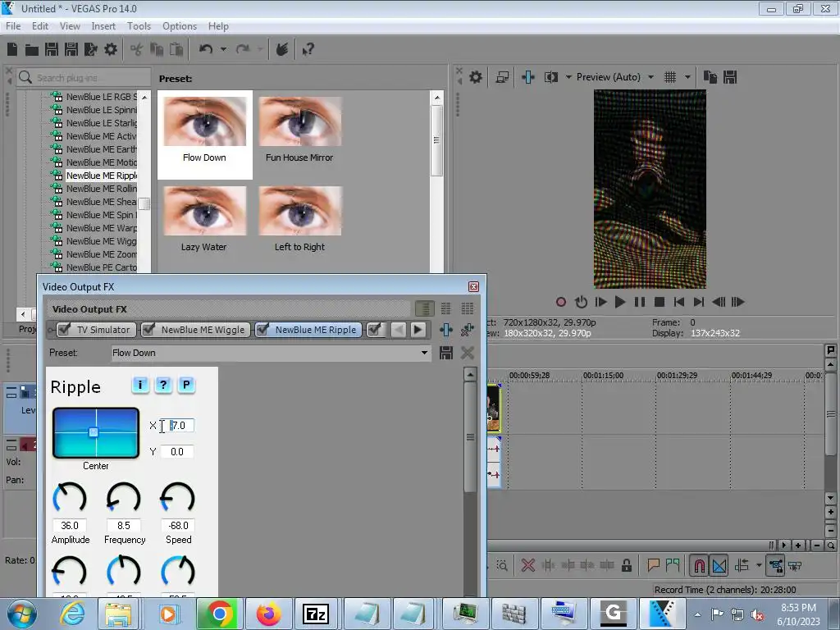Image resolution: width=840 pixels, height=630 pixels.
Task: Open the Options menu
Action: 180,26
